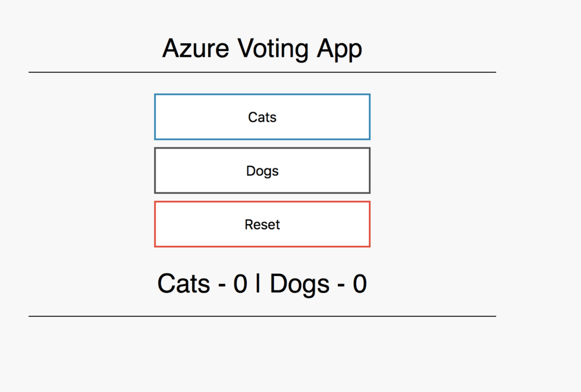Click the Cats - 0 | Dogs - 0 results text
581x392 pixels.
pos(262,284)
